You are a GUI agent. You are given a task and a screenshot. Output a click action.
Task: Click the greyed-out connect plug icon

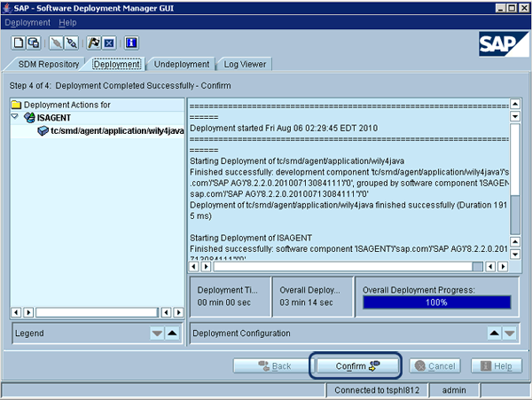click(x=57, y=43)
